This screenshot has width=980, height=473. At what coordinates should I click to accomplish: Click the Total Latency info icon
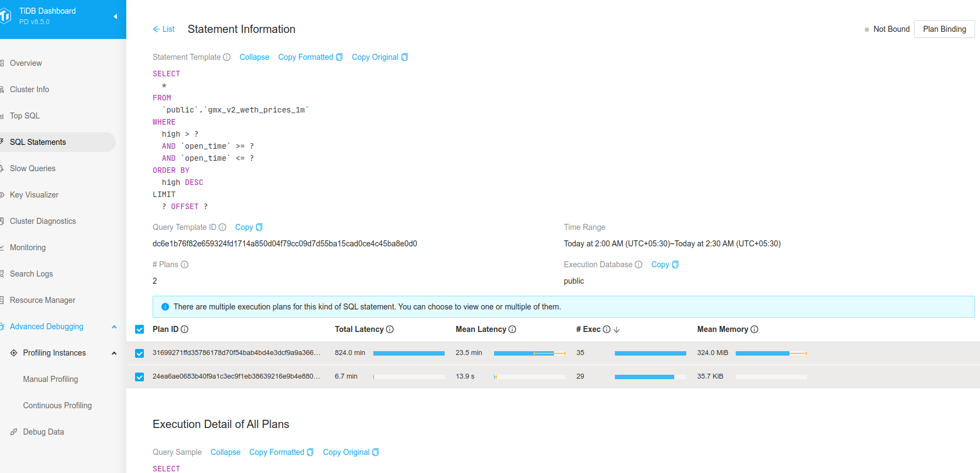tap(390, 329)
